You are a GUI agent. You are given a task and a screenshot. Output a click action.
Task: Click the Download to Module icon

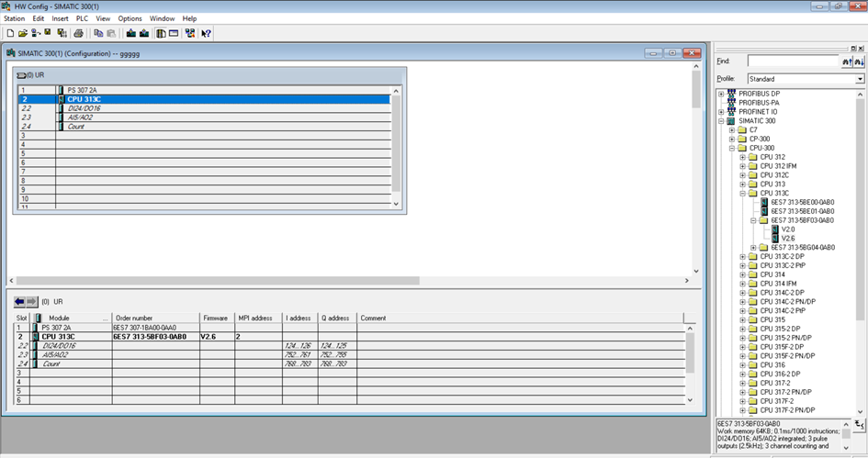[x=130, y=33]
